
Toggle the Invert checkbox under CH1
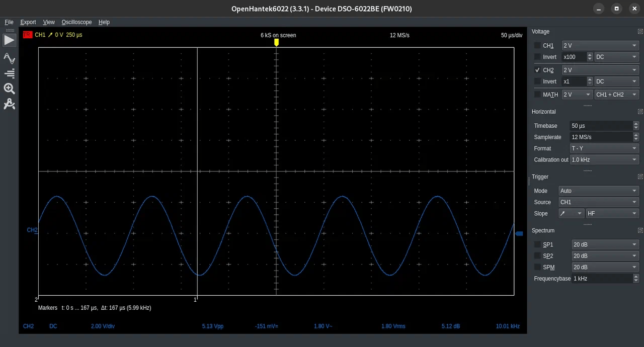537,57
